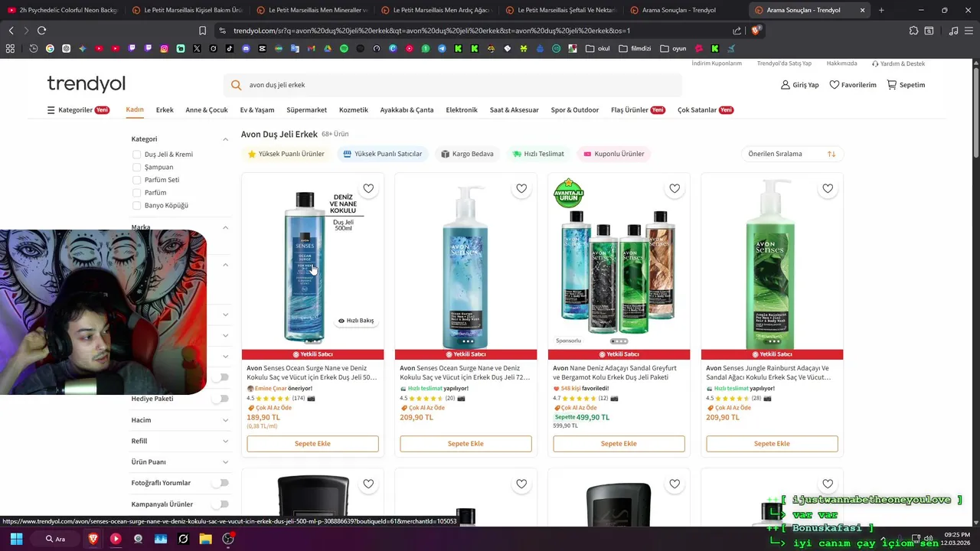Open the Windows Start menu

(x=16, y=539)
